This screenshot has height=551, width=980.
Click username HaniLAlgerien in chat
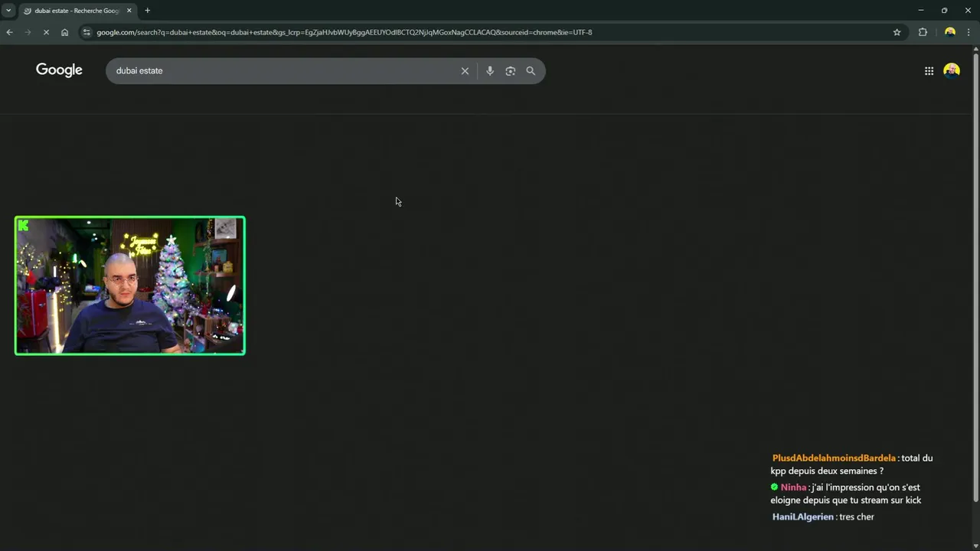coord(802,517)
